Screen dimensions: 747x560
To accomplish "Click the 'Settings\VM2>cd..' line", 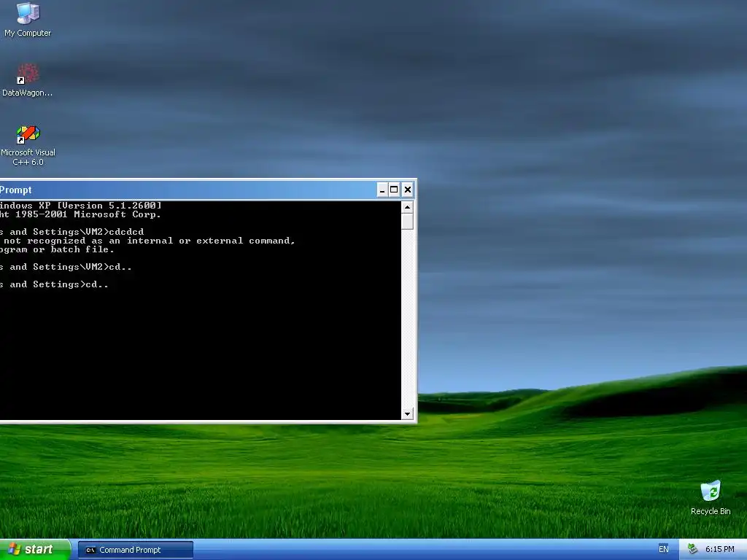I will click(66, 267).
